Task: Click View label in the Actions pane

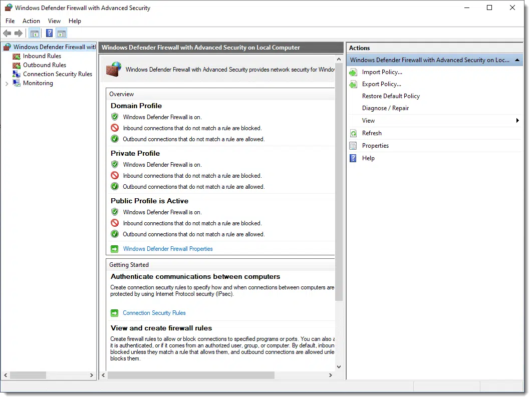Action: tap(369, 121)
